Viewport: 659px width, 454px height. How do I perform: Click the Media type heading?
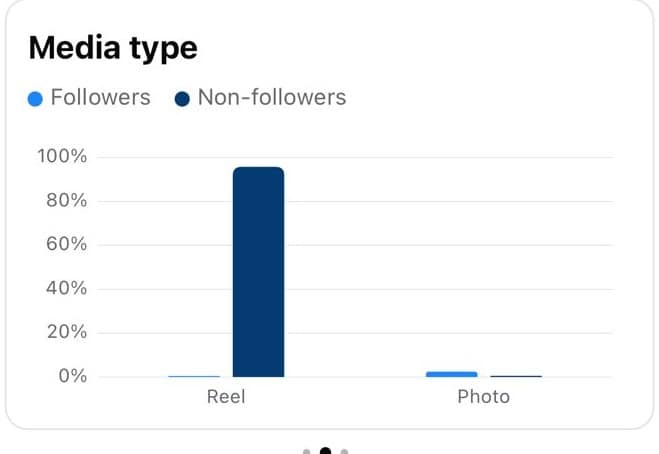[113, 47]
